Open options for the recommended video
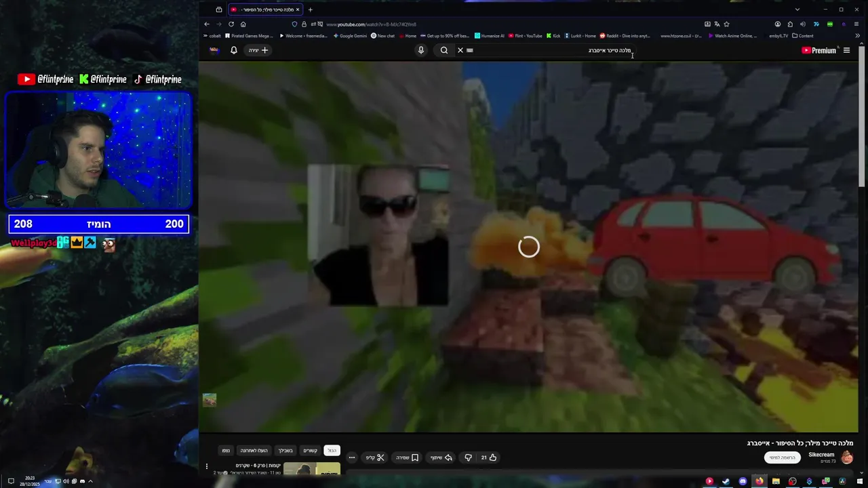 (x=207, y=466)
